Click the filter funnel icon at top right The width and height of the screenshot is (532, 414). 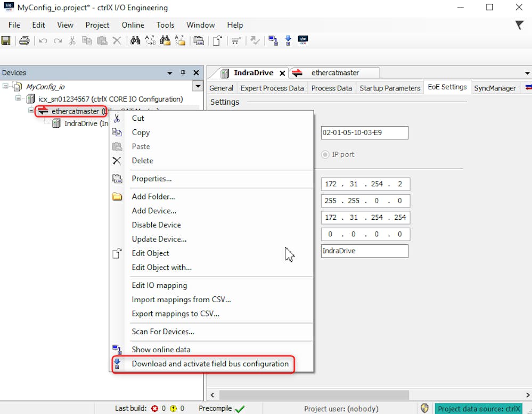[x=519, y=25]
